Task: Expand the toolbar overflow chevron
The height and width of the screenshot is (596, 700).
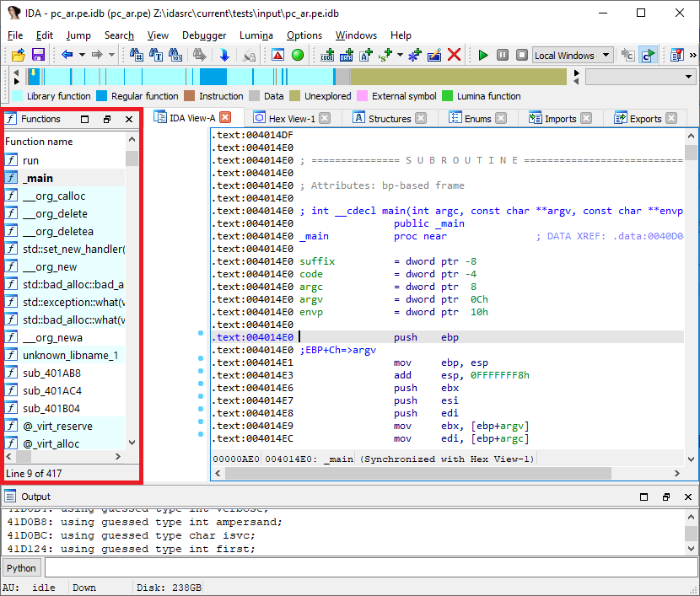Action: coord(693,55)
